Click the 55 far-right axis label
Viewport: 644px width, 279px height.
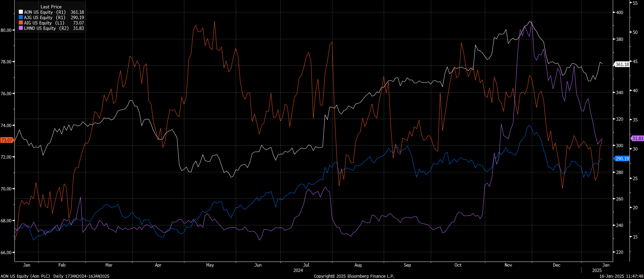(635, 3)
